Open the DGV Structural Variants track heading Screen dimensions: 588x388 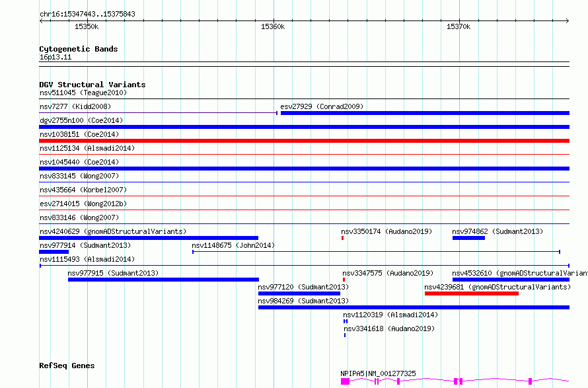pyautogui.click(x=92, y=85)
